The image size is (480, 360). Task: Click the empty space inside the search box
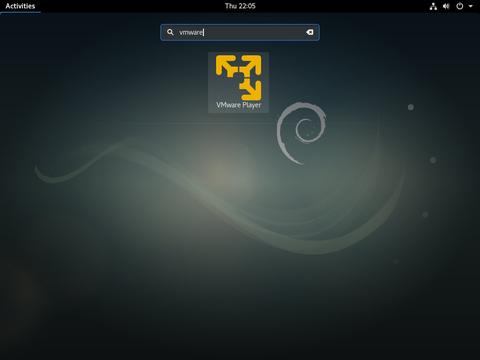(253, 32)
